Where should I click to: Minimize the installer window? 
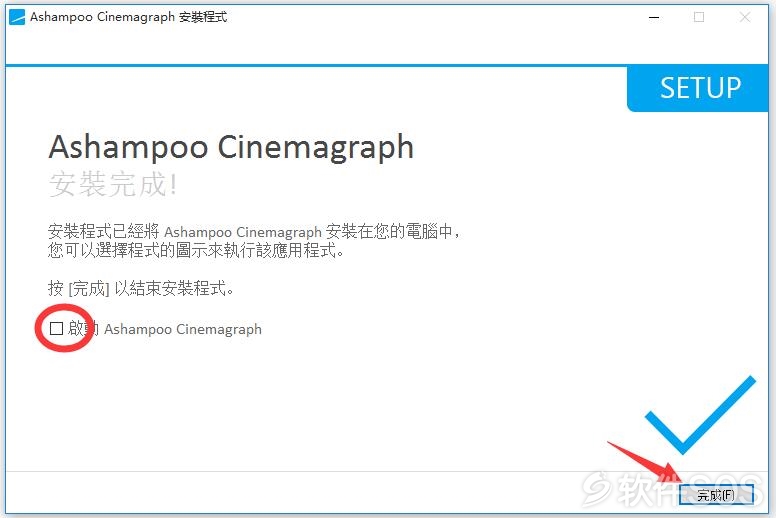(654, 17)
